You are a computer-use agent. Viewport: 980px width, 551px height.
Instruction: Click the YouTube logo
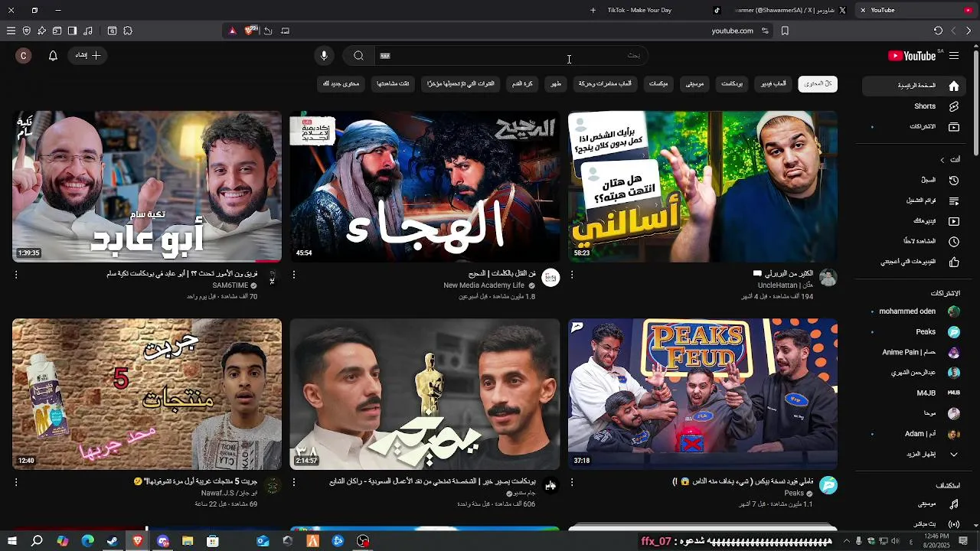click(912, 56)
